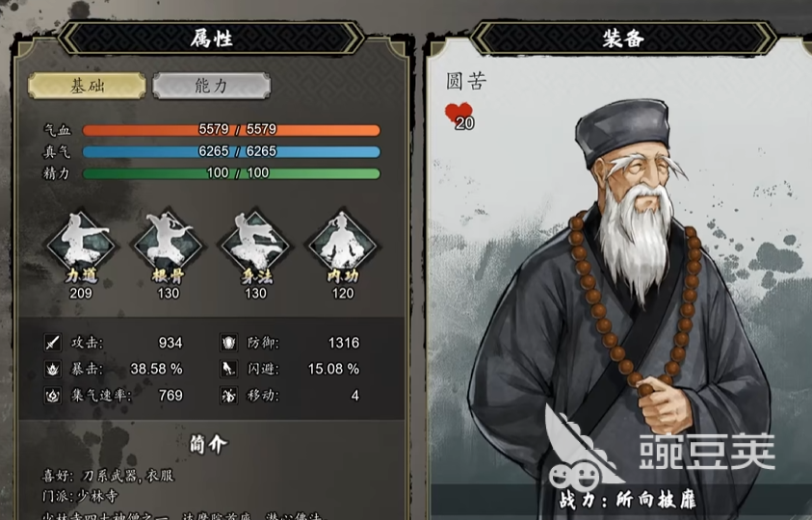
Task: Click the 根骨 constitution attribute icon
Action: 168,243
